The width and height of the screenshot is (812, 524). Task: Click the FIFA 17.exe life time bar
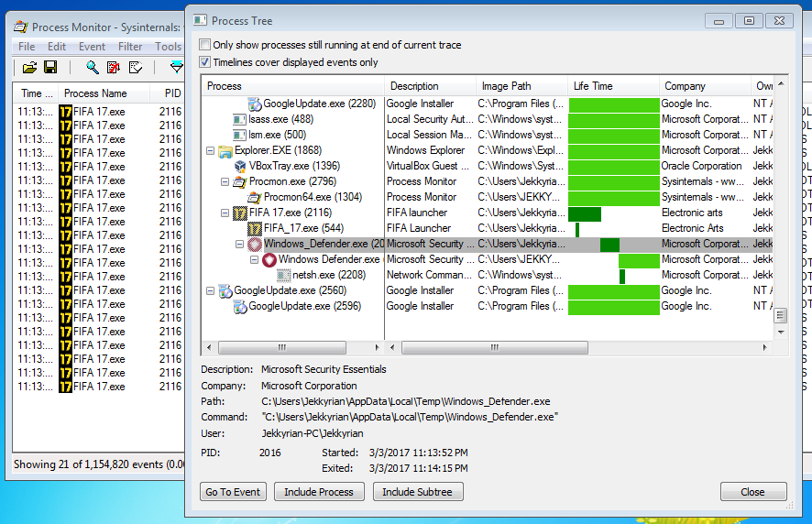pos(585,213)
